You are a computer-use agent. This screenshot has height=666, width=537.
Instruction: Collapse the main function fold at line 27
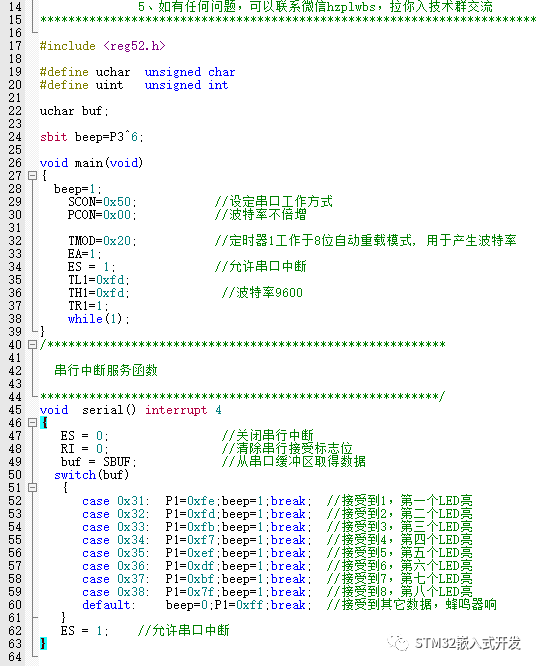pyautogui.click(x=32, y=175)
